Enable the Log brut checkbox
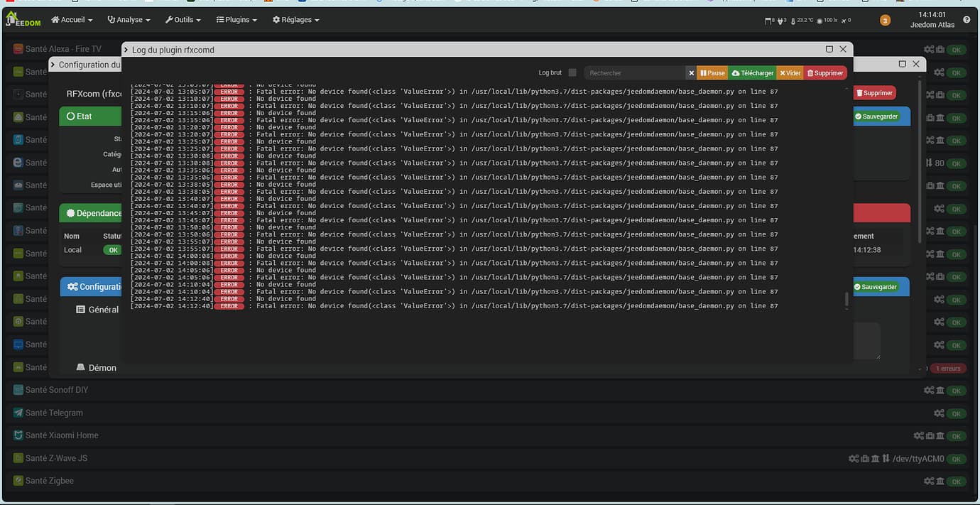 [572, 72]
